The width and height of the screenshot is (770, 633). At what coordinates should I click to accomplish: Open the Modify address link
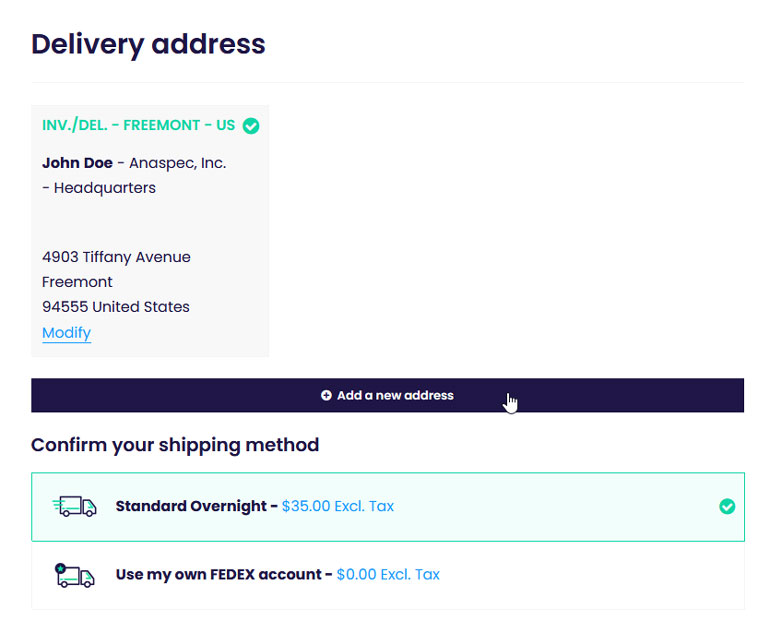pyautogui.click(x=66, y=333)
